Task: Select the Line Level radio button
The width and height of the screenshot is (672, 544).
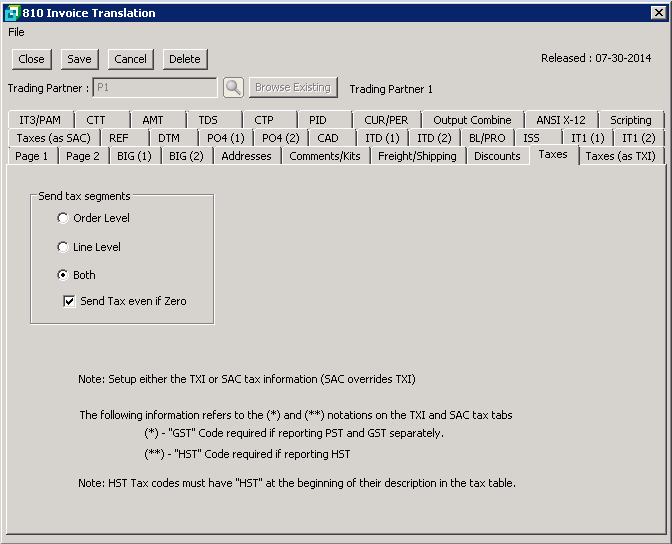Action: (x=64, y=247)
